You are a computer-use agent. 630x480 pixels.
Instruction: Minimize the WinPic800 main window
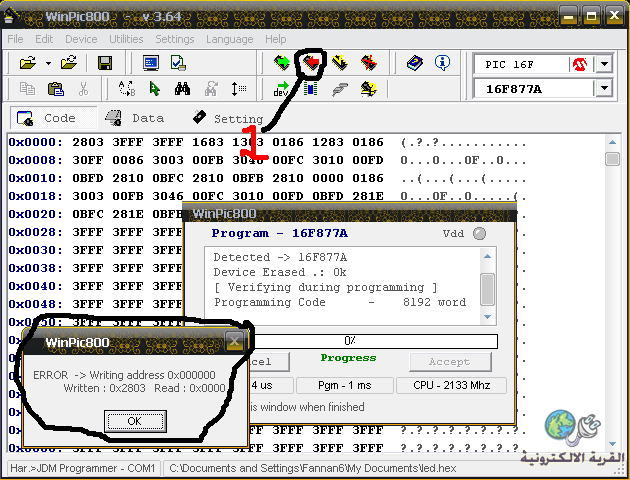pos(569,16)
